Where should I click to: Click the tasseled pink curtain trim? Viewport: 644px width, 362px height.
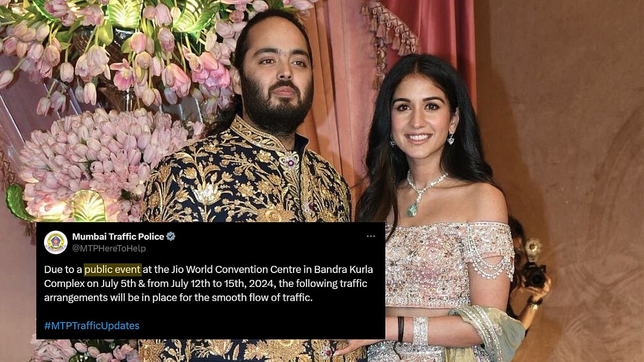point(390,38)
